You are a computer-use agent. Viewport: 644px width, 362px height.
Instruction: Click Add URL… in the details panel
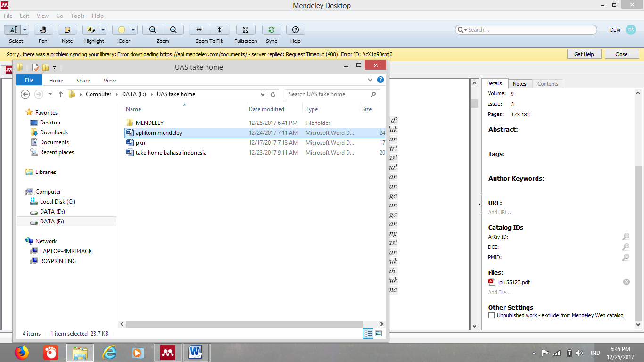pyautogui.click(x=501, y=212)
